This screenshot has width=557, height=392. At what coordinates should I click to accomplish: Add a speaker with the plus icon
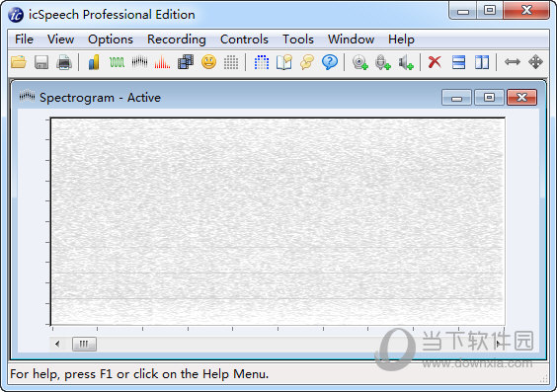[406, 62]
